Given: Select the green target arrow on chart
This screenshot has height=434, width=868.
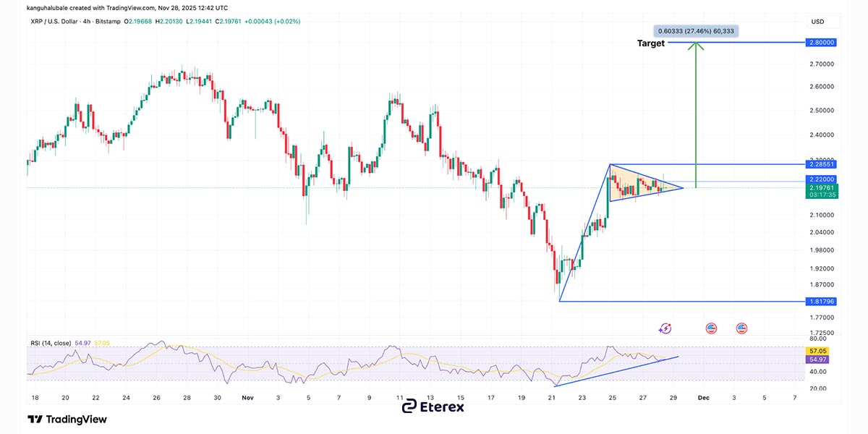Looking at the screenshot, I should pyautogui.click(x=696, y=116).
